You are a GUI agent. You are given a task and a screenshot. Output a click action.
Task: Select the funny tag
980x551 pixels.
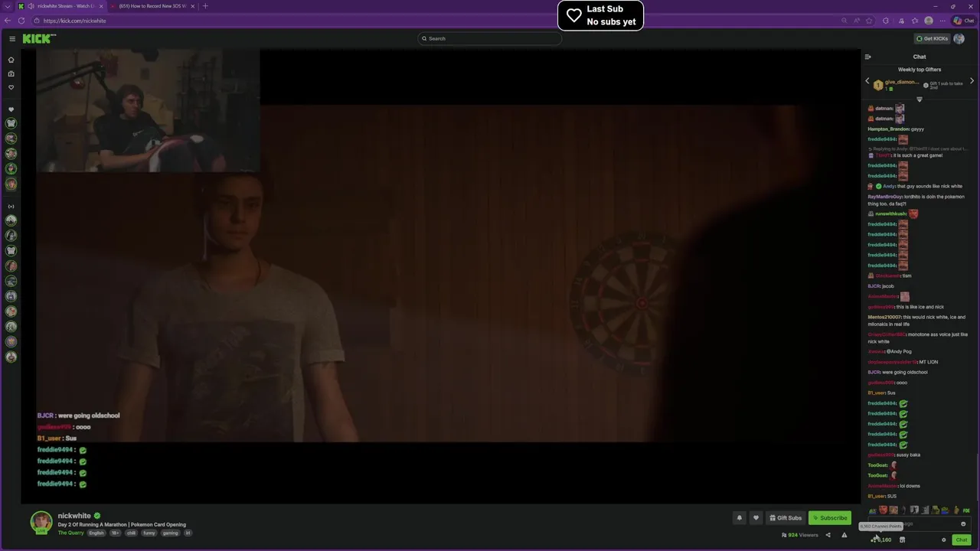[149, 533]
